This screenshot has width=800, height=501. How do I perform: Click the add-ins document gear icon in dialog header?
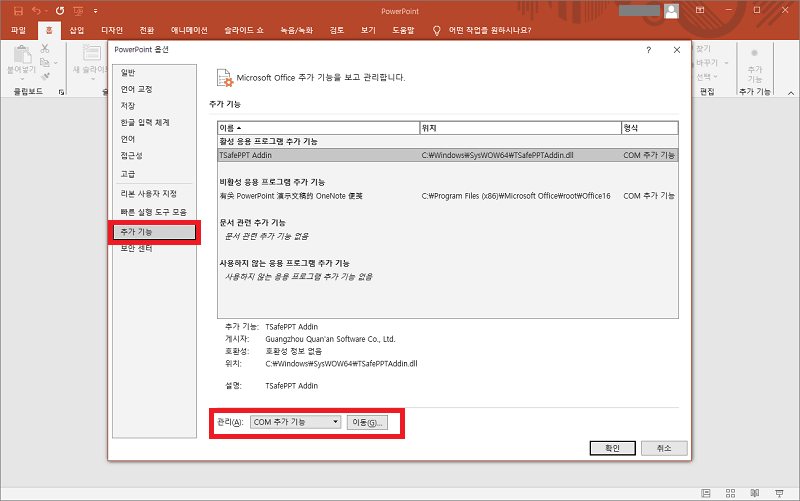(224, 78)
